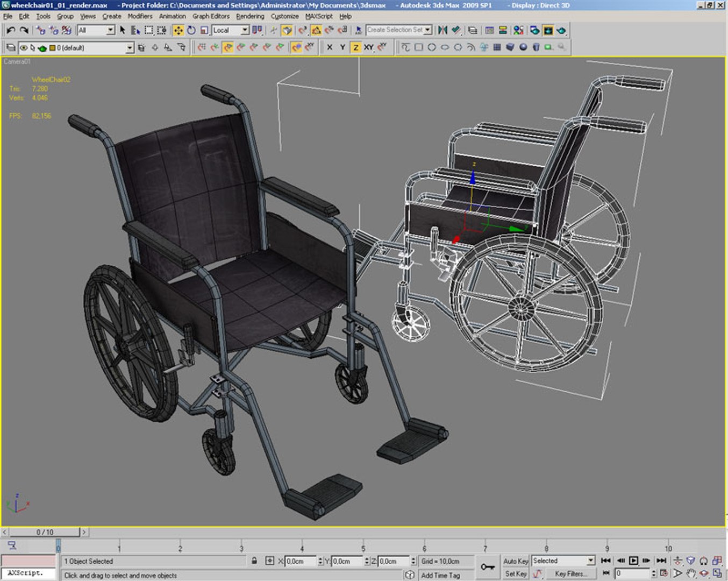Toggle the layer visibility eye icon
728x581 pixels.
(x=24, y=48)
